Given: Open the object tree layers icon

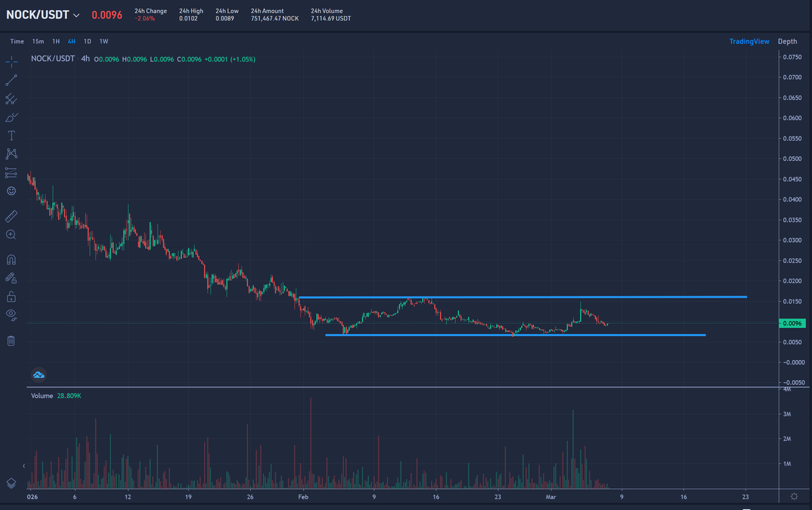Looking at the screenshot, I should [12, 483].
